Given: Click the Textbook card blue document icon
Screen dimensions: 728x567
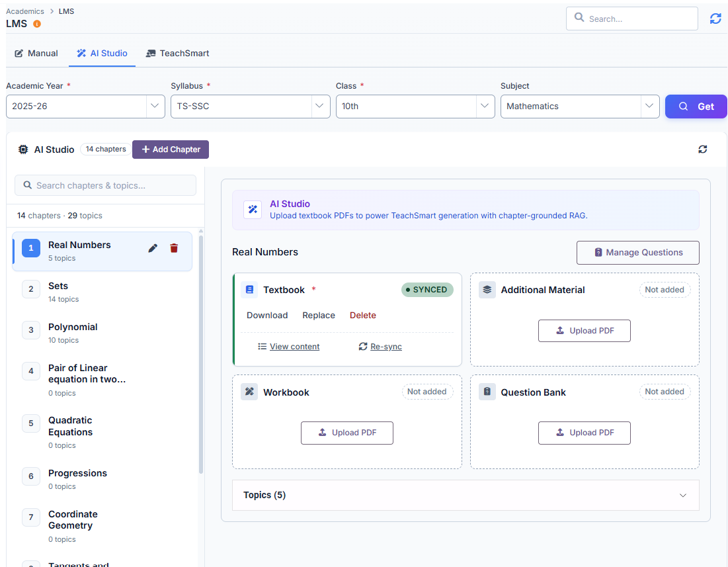Looking at the screenshot, I should (249, 289).
